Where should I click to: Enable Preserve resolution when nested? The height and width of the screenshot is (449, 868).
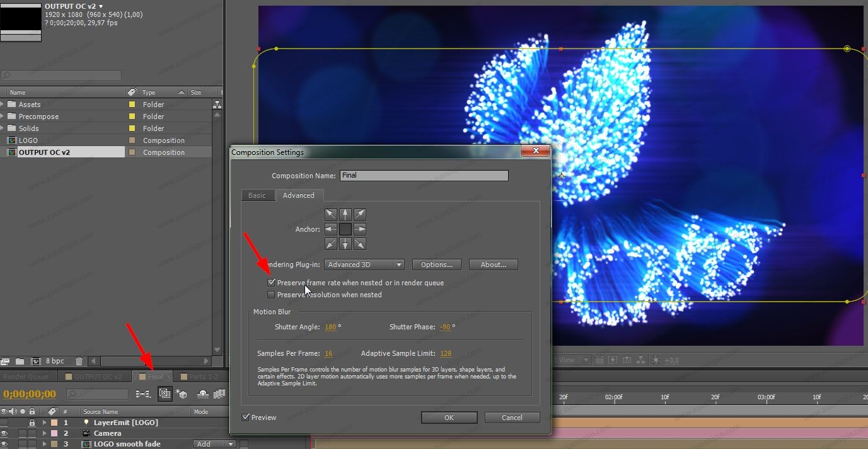click(271, 295)
